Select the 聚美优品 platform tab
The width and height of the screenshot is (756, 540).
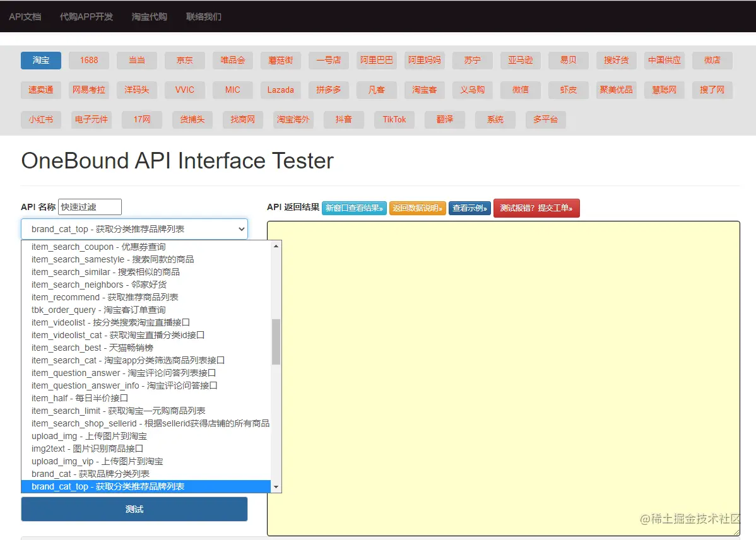(x=617, y=90)
